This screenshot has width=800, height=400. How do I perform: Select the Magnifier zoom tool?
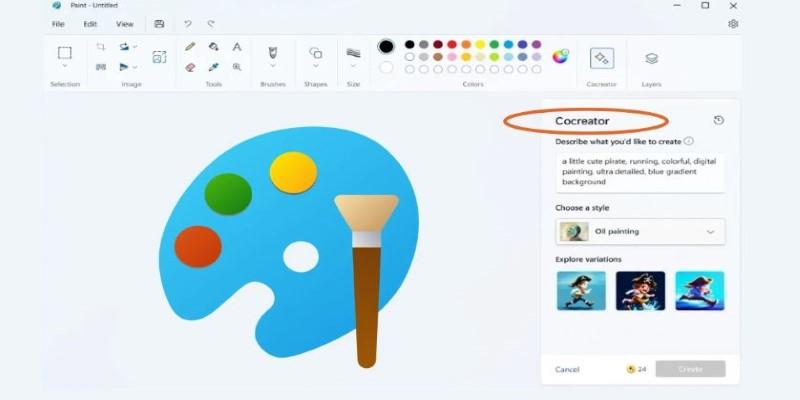pos(237,67)
